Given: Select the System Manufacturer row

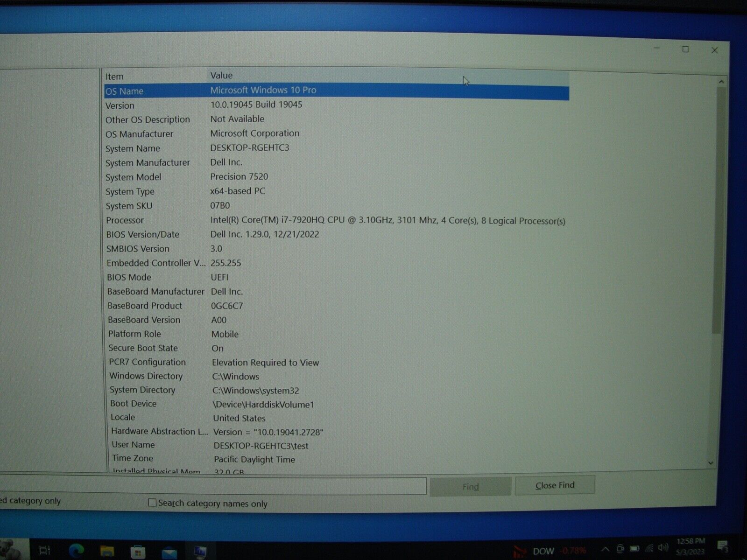Looking at the screenshot, I should coord(336,162).
